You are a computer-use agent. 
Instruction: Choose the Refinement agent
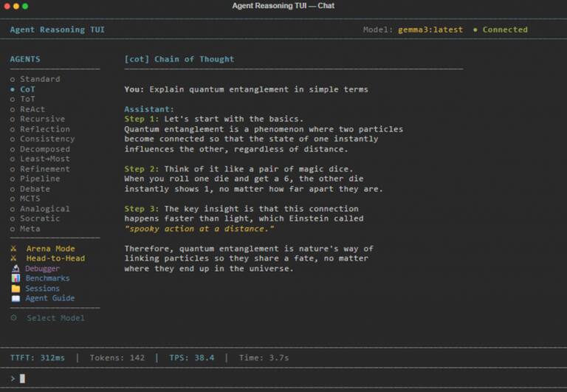click(40, 169)
